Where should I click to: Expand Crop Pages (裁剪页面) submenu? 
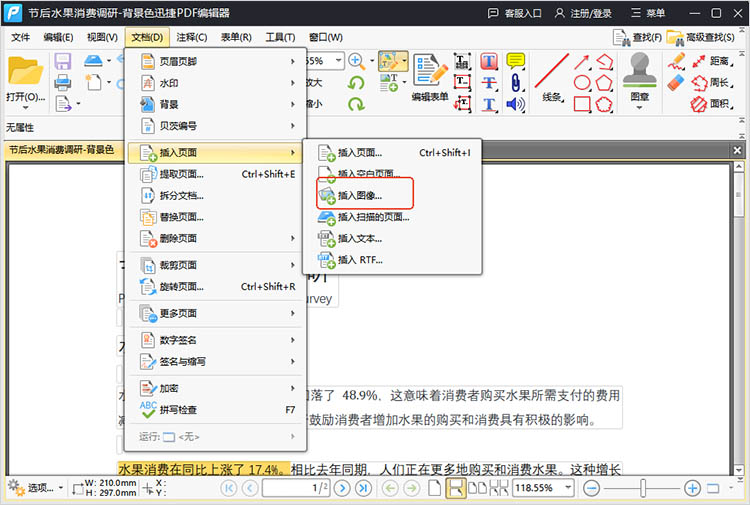click(x=217, y=265)
